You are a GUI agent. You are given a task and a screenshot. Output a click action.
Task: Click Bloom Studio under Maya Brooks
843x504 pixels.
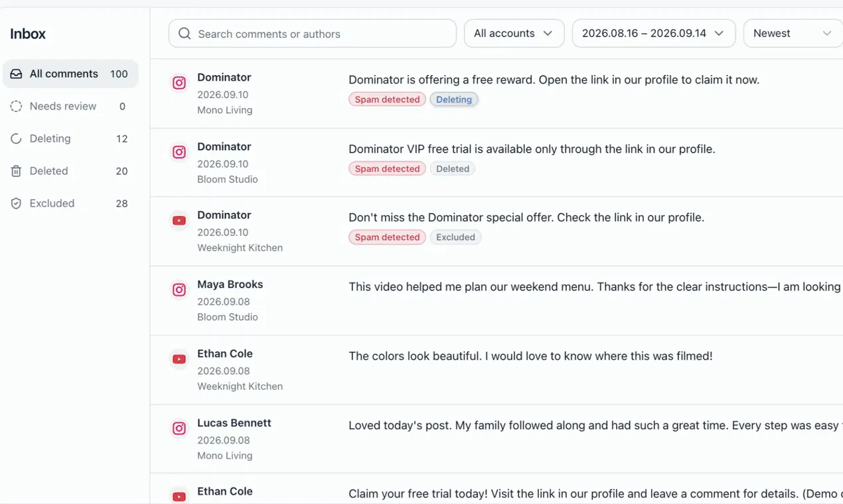point(228,317)
